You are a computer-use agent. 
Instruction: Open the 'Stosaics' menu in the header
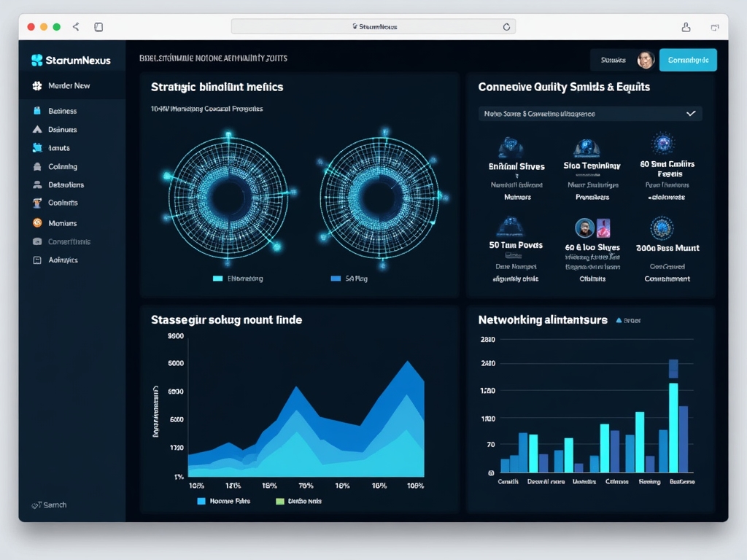pos(613,60)
